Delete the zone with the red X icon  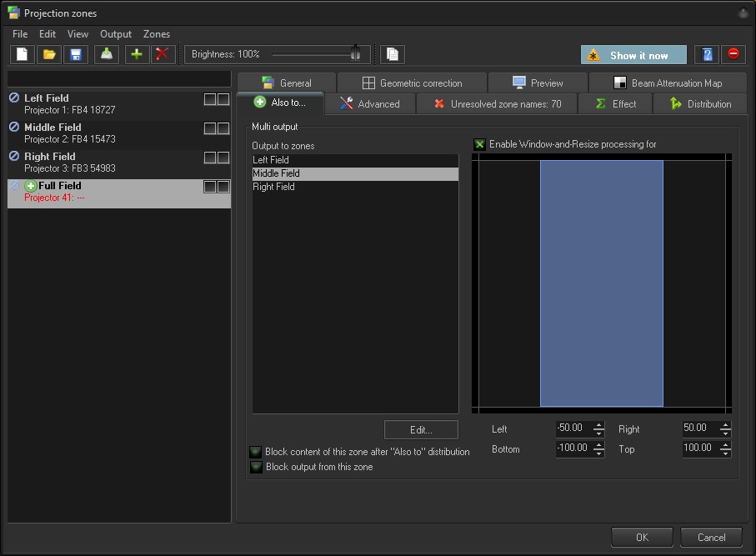coord(163,55)
